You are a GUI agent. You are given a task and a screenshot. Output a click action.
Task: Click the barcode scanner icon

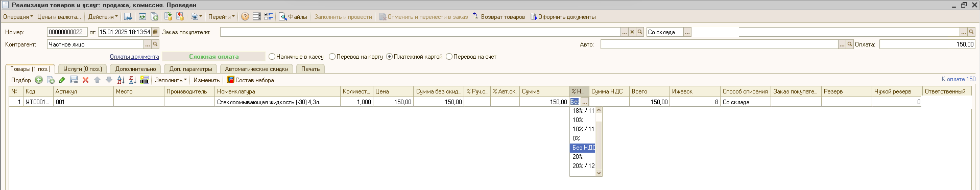click(x=145, y=80)
